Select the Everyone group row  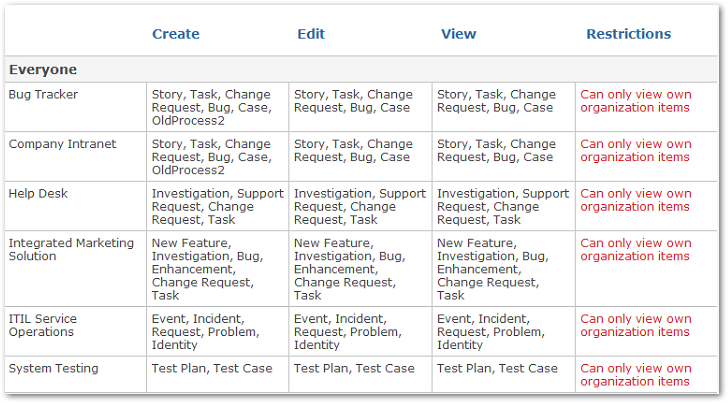361,70
